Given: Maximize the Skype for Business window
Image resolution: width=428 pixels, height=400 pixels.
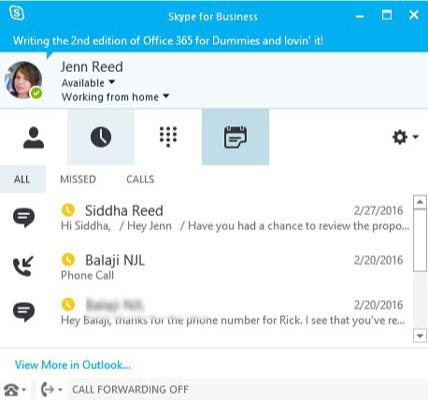Looking at the screenshot, I should (x=387, y=15).
